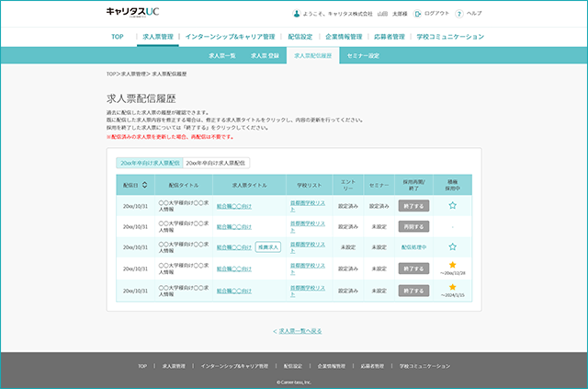The height and width of the screenshot is (389, 588).
Task: Open 首都圏学校リスト in the ~20xx/12/28 row
Action: (308, 269)
